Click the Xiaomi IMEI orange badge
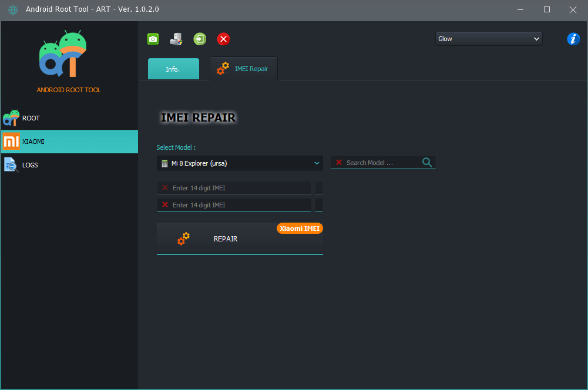The width and height of the screenshot is (588, 390). coord(300,228)
